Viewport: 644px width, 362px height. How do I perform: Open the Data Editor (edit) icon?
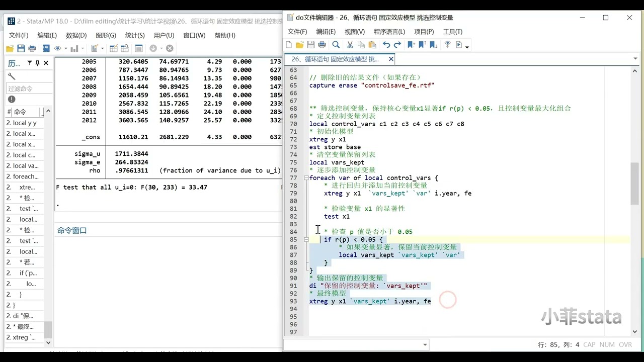point(113,48)
